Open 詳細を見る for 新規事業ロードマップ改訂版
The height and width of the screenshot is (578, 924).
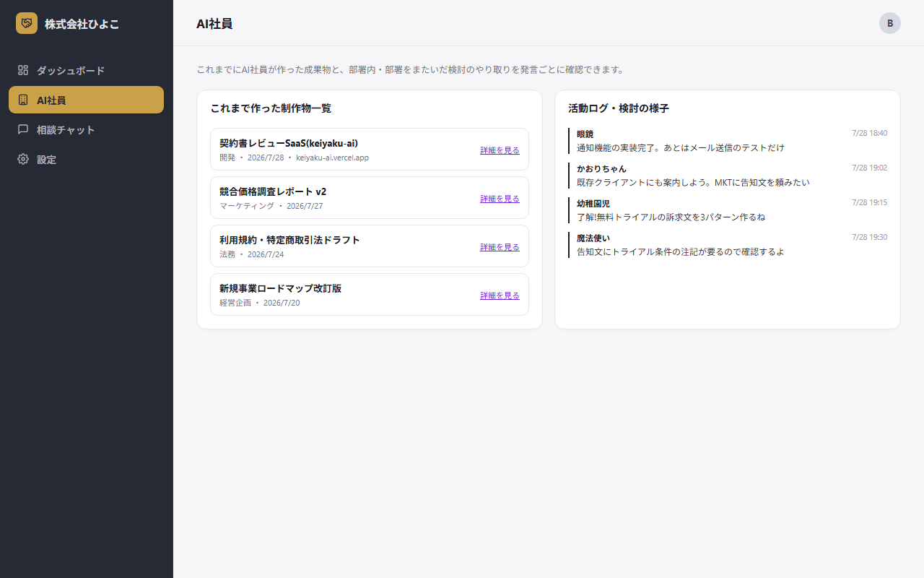(x=500, y=296)
